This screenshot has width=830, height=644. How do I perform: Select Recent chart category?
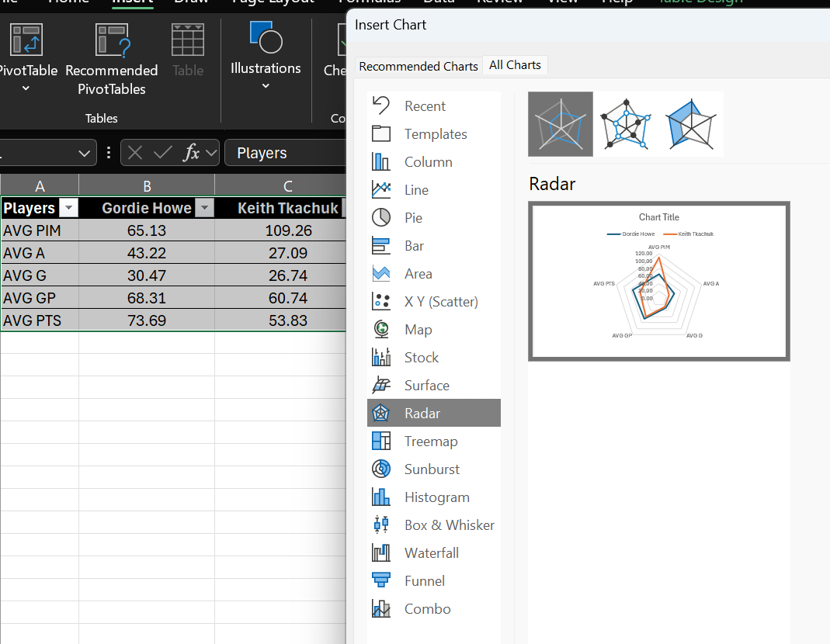(433, 106)
